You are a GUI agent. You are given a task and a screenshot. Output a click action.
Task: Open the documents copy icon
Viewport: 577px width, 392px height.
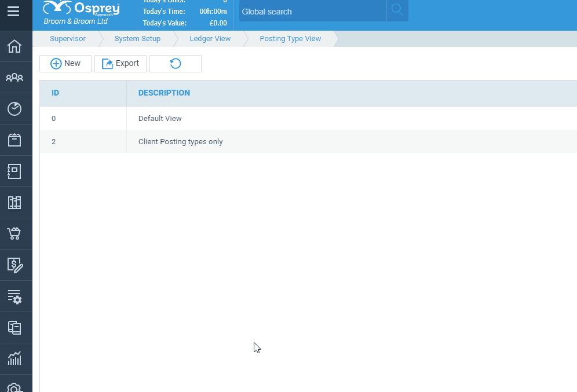(x=14, y=328)
